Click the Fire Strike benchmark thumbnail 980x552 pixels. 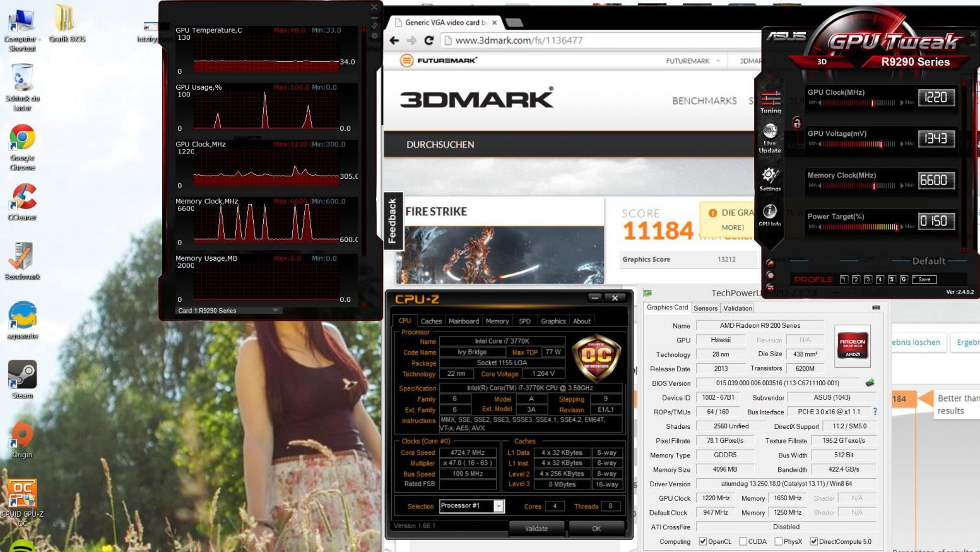500,255
